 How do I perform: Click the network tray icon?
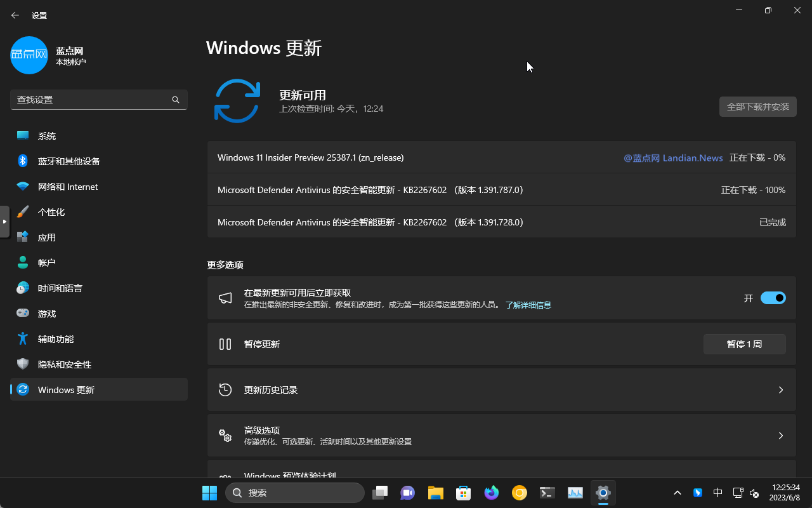tap(738, 493)
